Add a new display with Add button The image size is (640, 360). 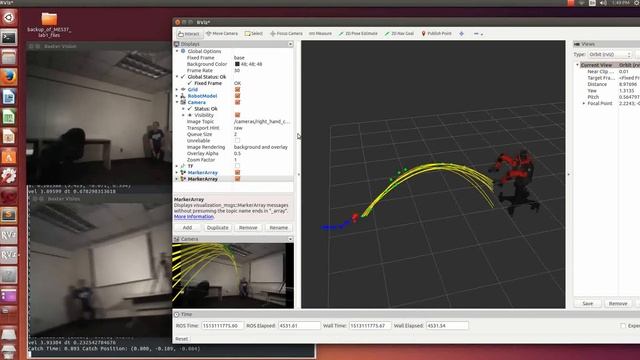tap(187, 228)
